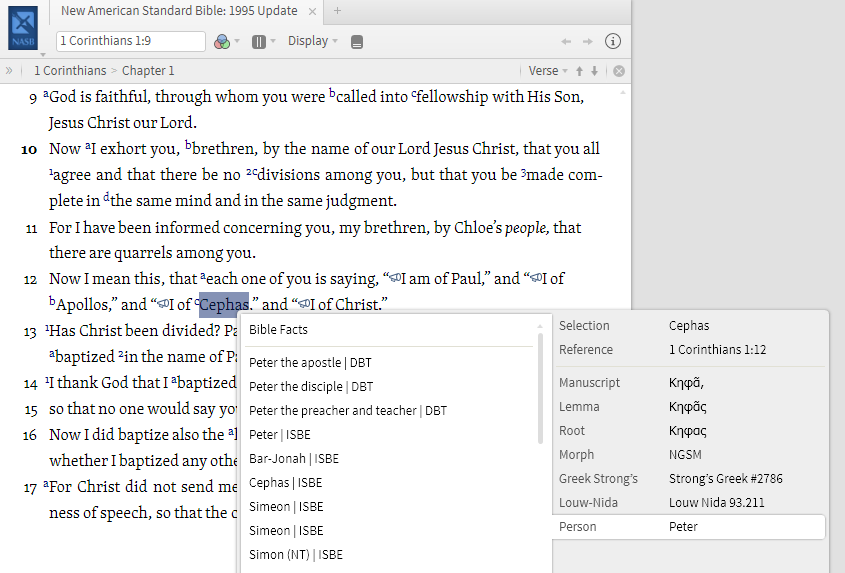Go back using the left arrow

tap(566, 42)
